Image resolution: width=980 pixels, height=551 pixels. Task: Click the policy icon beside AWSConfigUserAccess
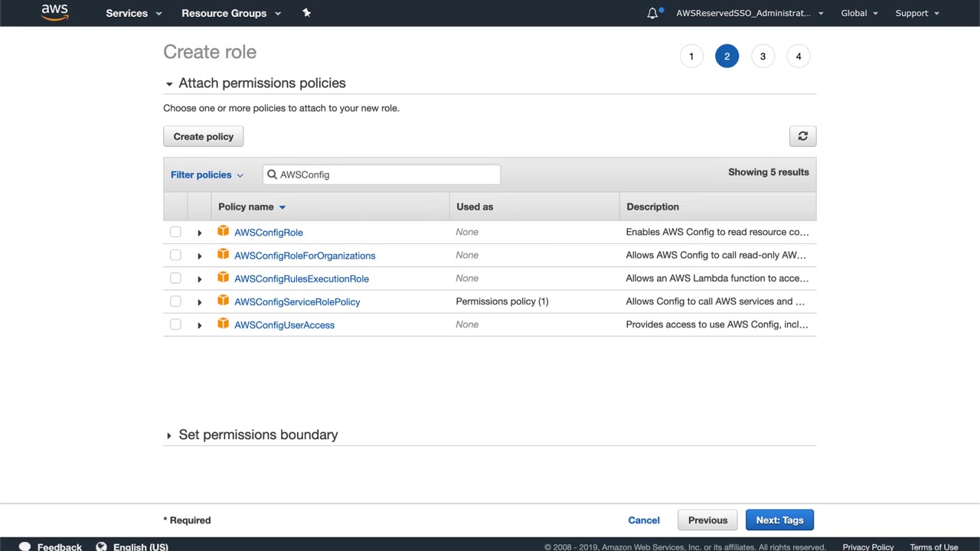223,324
